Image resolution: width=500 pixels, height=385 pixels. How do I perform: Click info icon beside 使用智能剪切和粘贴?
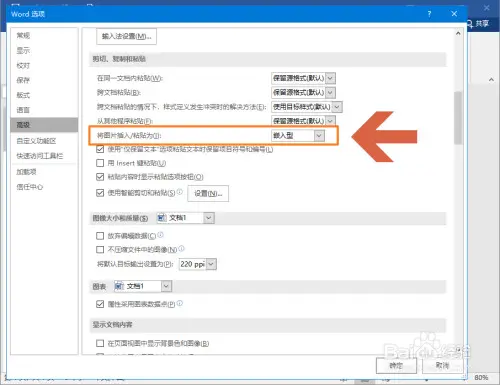pyautogui.click(x=180, y=192)
